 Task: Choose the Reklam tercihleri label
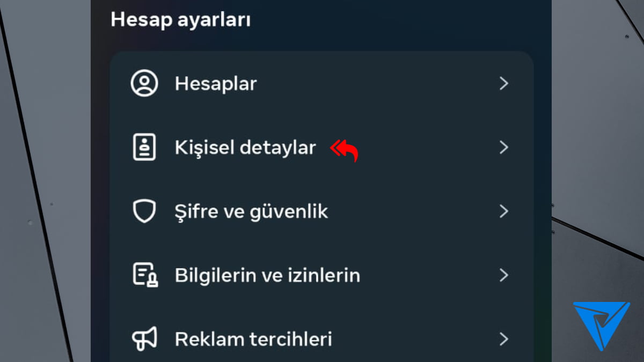point(253,339)
